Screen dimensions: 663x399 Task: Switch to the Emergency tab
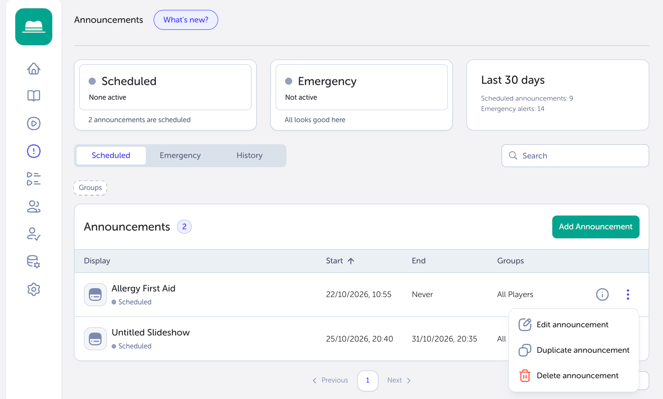pos(180,155)
